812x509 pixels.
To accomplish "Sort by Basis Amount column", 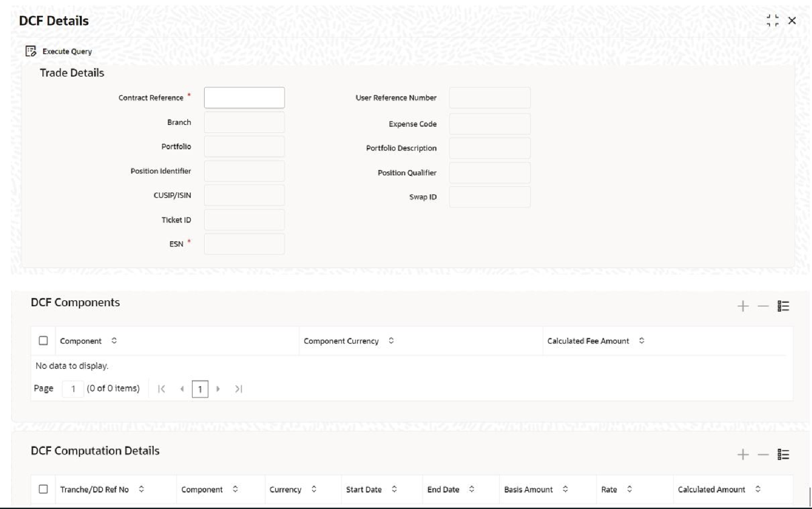I will (x=564, y=490).
